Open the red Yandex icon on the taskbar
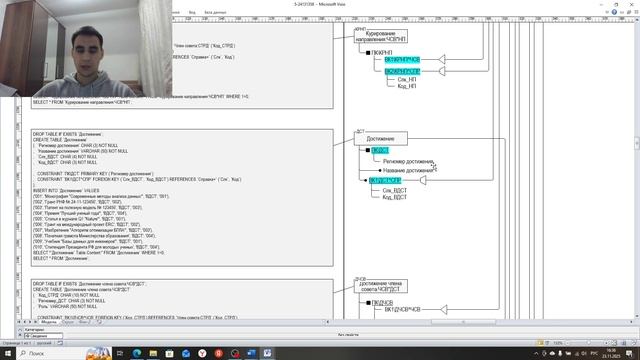640x360 pixels. tap(219, 353)
